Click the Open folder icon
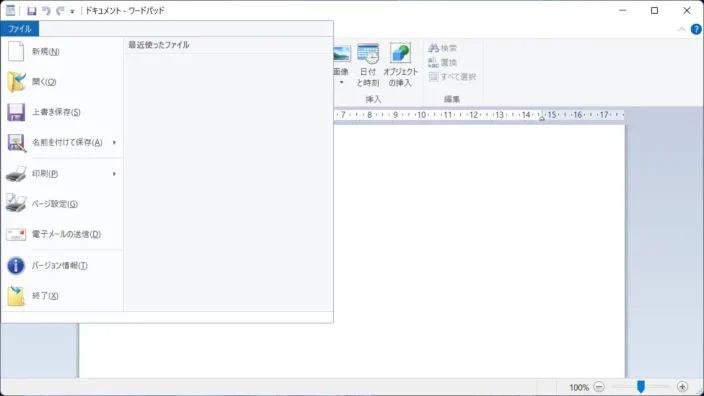Viewport: 704px width, 396px height. tap(16, 82)
